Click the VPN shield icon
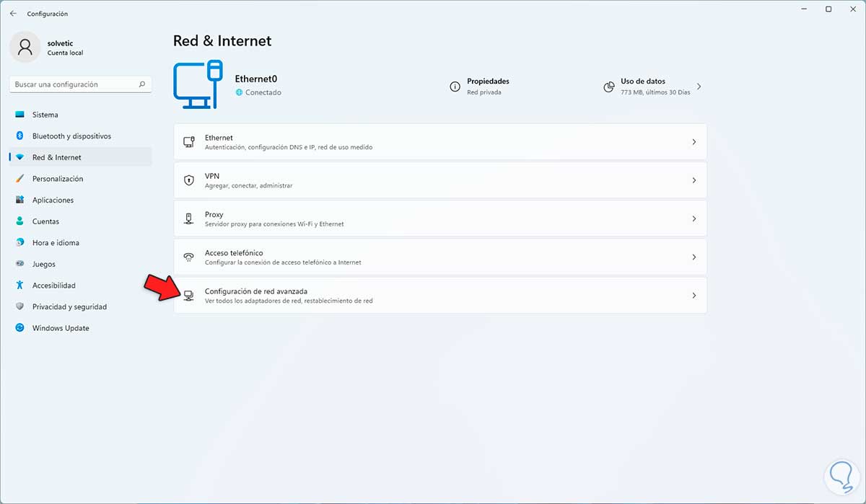866x504 pixels. [189, 180]
